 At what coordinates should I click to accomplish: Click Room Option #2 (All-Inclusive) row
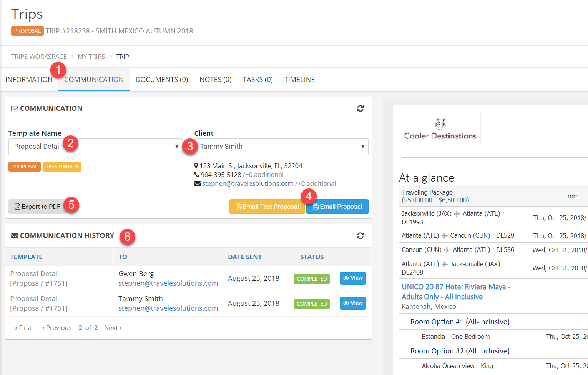point(493,351)
